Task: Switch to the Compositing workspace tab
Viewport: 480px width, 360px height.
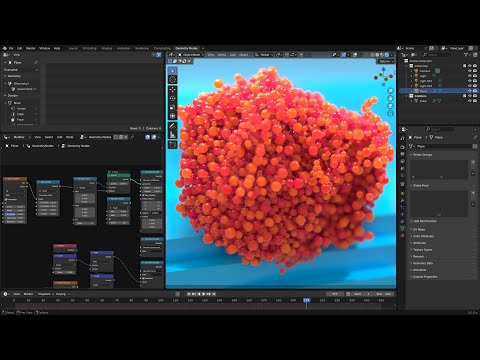Action: point(162,48)
